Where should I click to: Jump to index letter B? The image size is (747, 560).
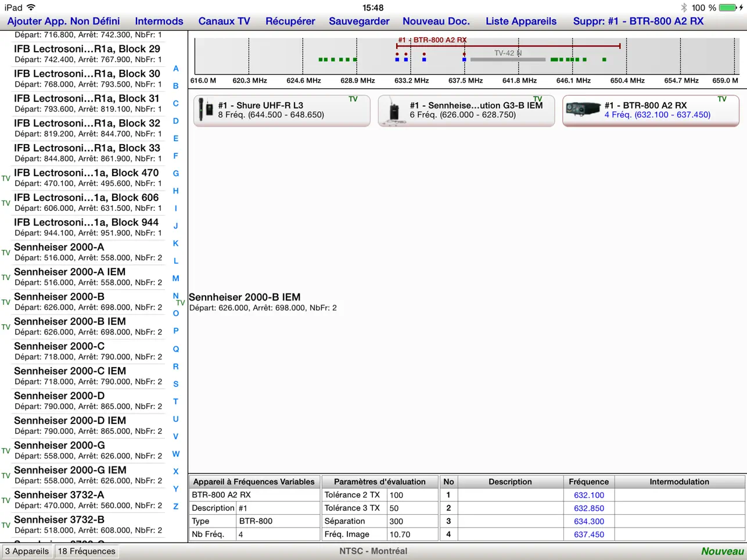pos(175,85)
